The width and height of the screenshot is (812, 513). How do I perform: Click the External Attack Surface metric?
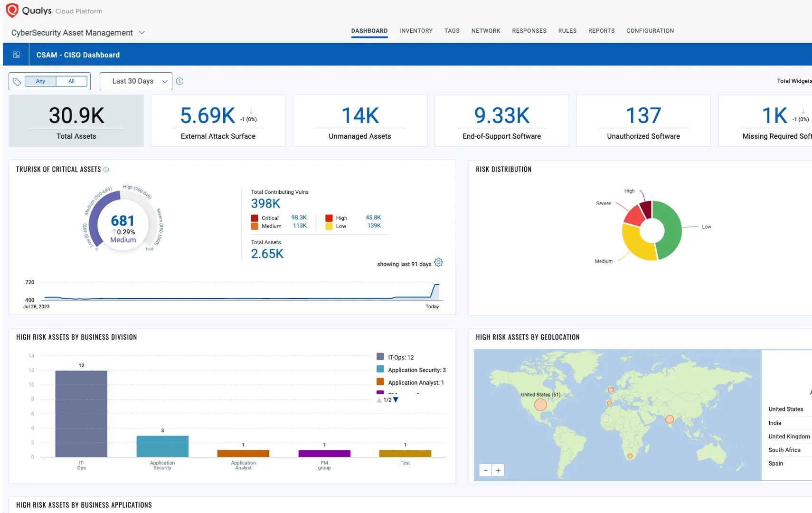point(217,121)
